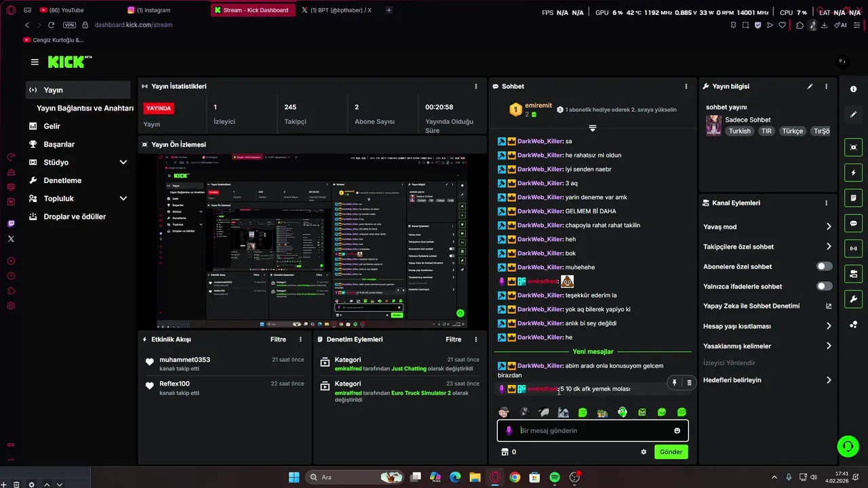This screenshot has height=488, width=868.
Task: Toggle the chat bubble icon in right rail
Action: (853, 223)
